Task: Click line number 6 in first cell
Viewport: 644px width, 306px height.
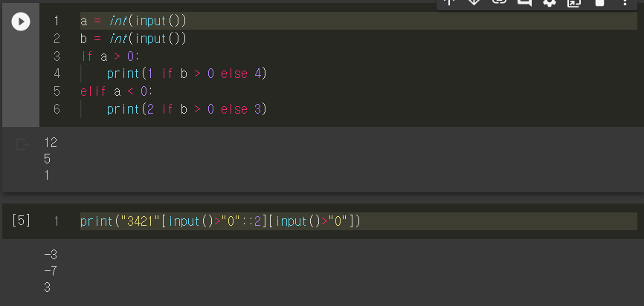Action: click(x=57, y=109)
